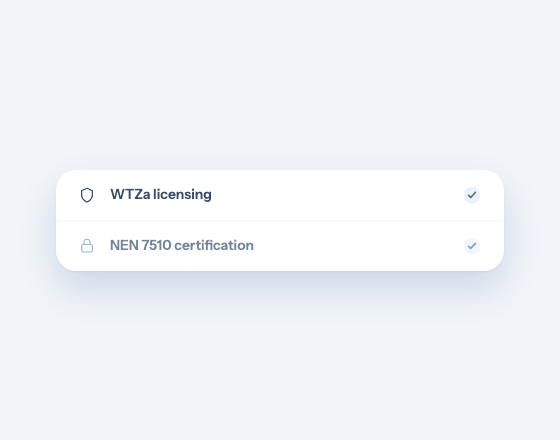This screenshot has width=560, height=440.
Task: Open the WTZa licensing row
Action: (x=280, y=195)
